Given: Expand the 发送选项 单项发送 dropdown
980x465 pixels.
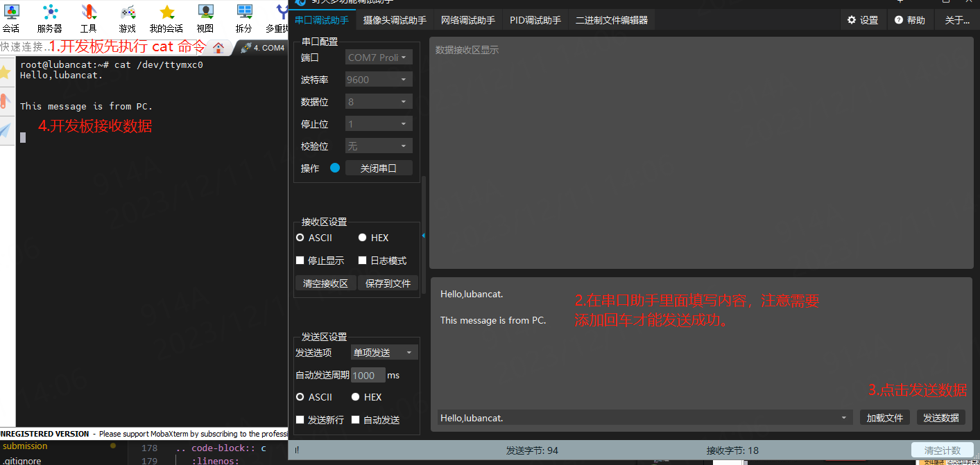Looking at the screenshot, I should click(384, 353).
